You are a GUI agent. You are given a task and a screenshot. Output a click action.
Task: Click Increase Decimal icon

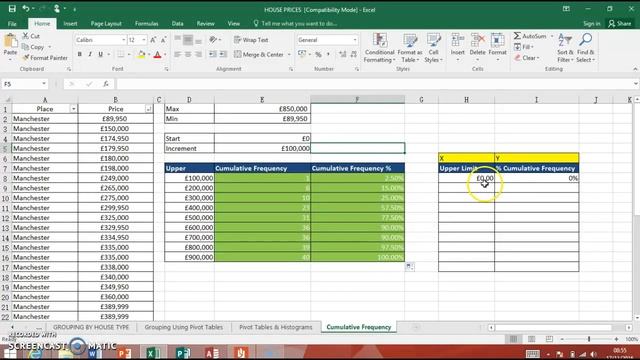pos(342,54)
